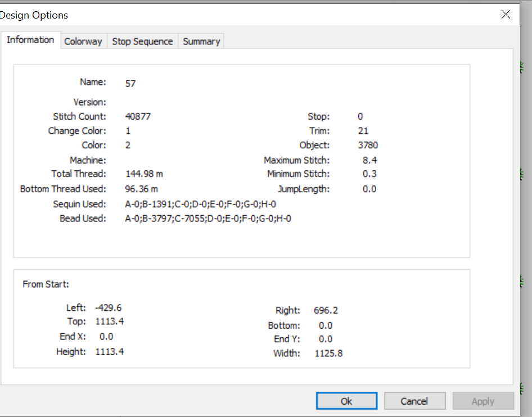Click the Stop value 0
Viewport: 532px width, 417px height.
(360, 116)
